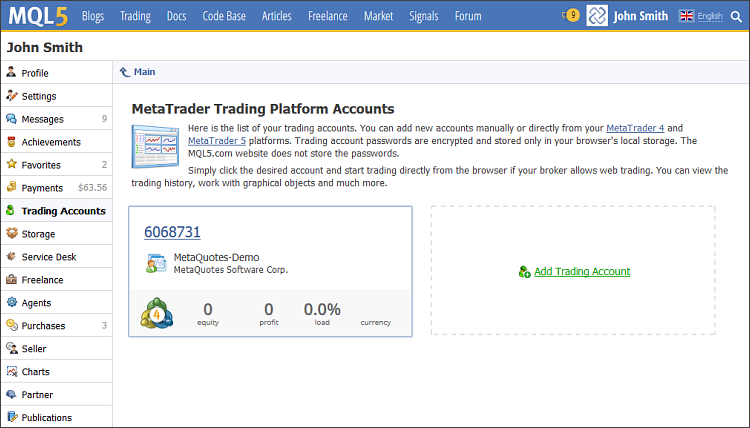750x428 pixels.
Task: Open Code Base in top navigation
Action: [x=224, y=16]
